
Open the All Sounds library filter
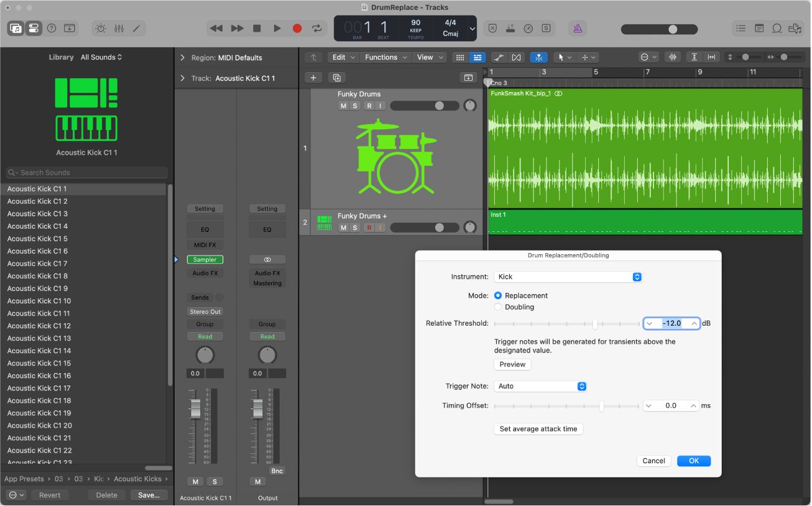(98, 57)
